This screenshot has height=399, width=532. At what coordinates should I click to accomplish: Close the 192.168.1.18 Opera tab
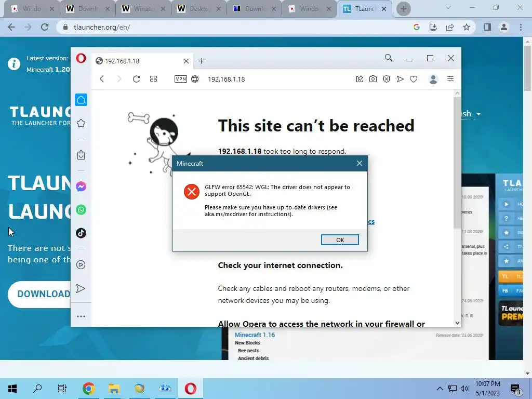186,61
